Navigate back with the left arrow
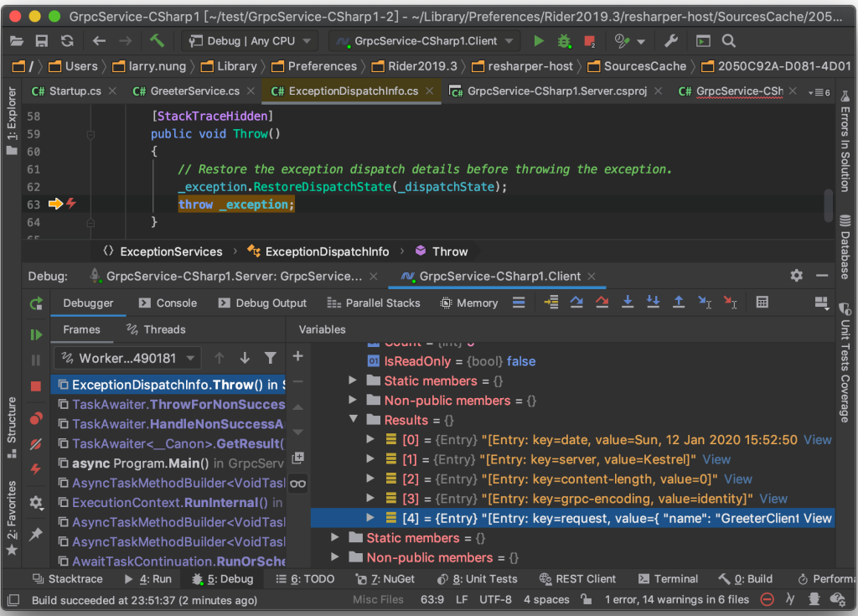Viewport: 858px width, 616px height. click(99, 41)
